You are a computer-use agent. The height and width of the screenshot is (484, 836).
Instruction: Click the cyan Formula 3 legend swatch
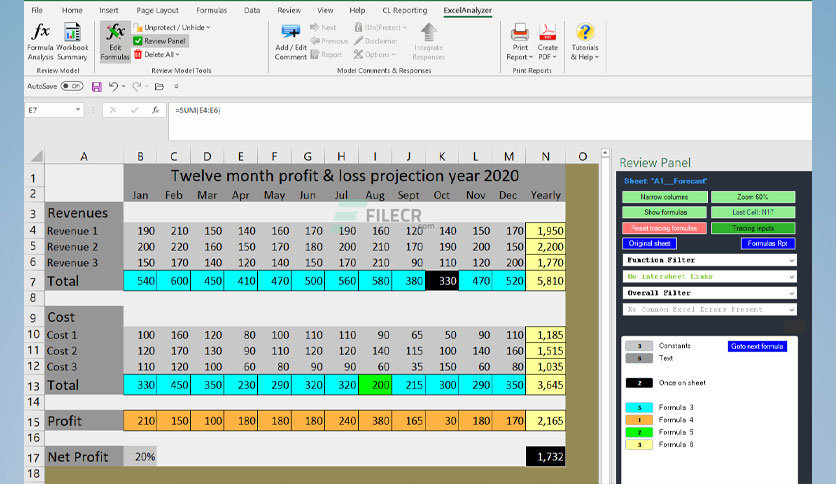tap(639, 408)
